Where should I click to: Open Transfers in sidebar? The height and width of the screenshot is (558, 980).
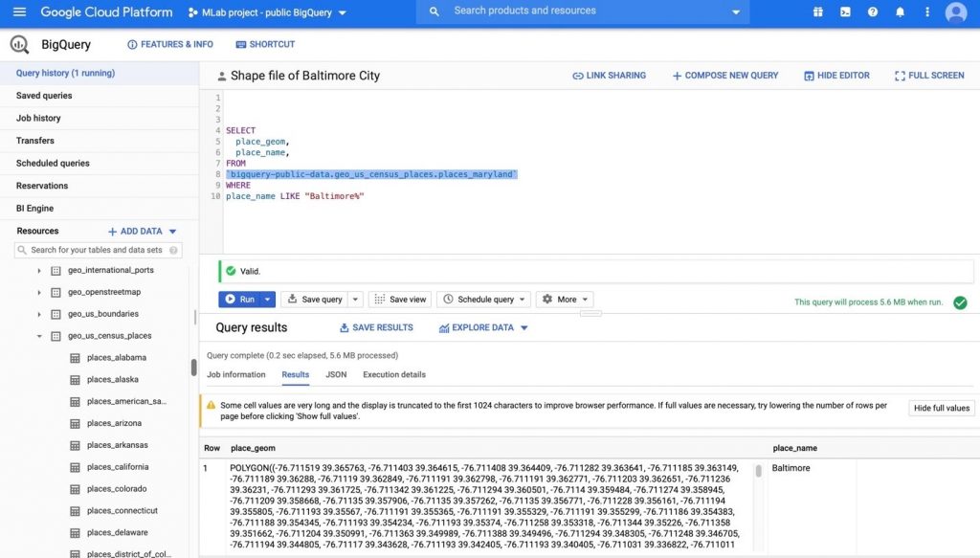coord(100,141)
